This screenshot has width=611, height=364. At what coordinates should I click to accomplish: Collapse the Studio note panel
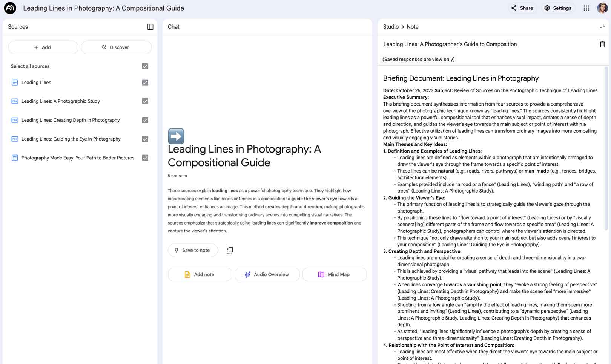point(602,27)
